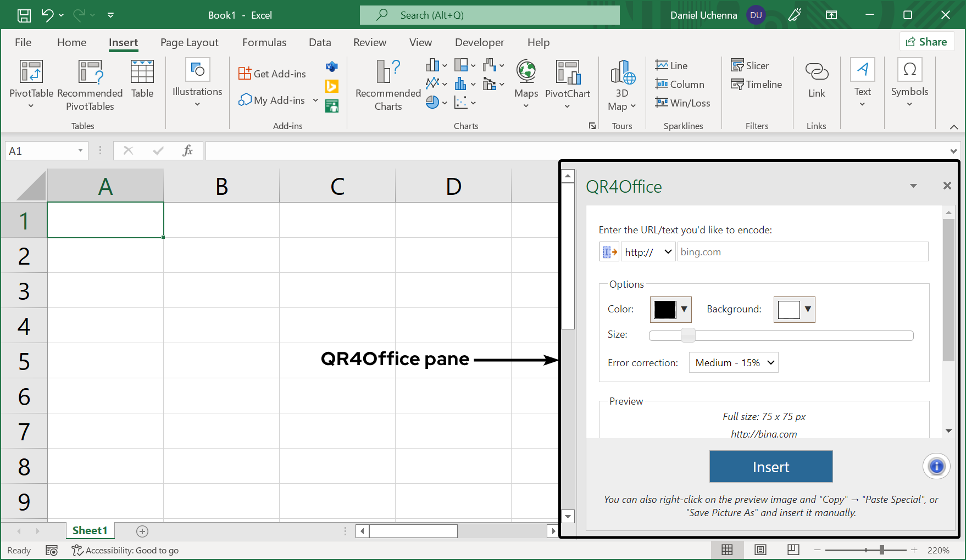
Task: Click the blue Insert button
Action: point(770,467)
